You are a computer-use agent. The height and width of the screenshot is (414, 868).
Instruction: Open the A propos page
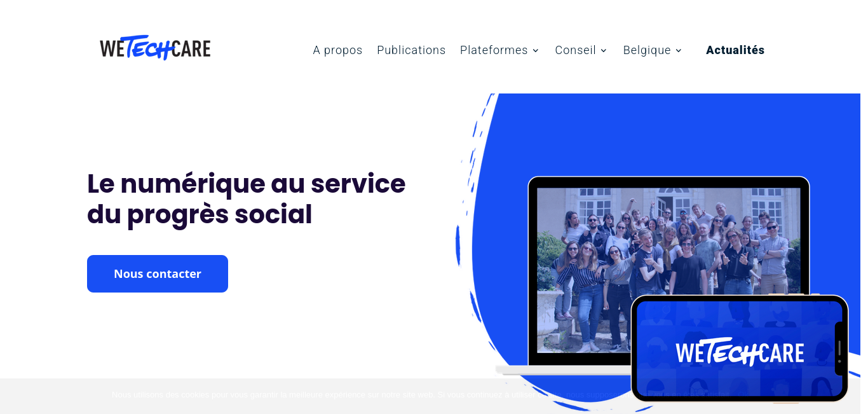[x=337, y=50]
